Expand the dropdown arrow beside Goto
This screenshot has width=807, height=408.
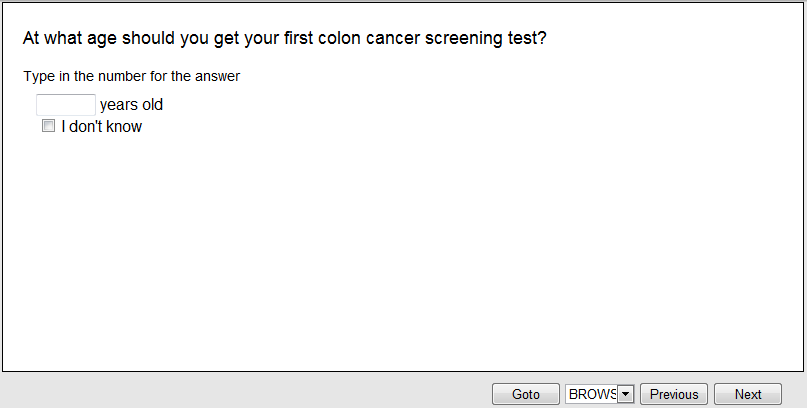click(x=626, y=394)
